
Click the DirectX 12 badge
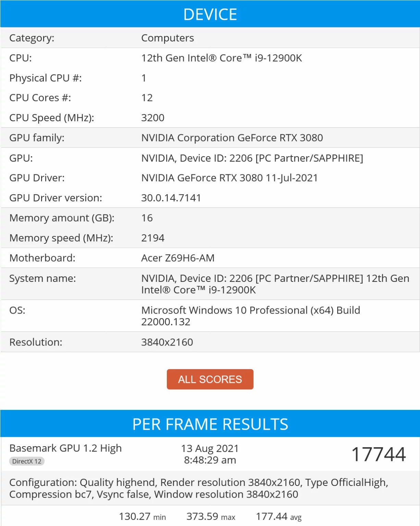(x=27, y=461)
